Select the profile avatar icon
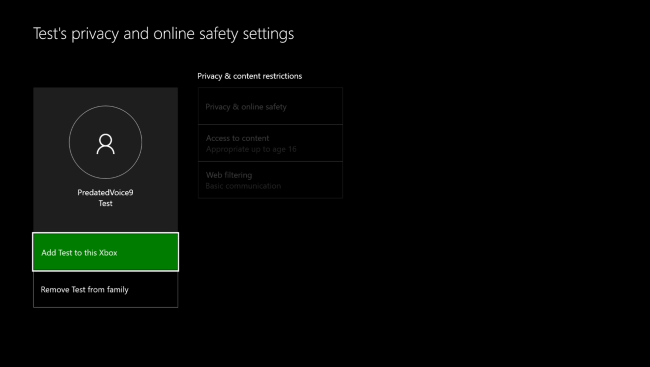The width and height of the screenshot is (650, 367). click(x=105, y=142)
